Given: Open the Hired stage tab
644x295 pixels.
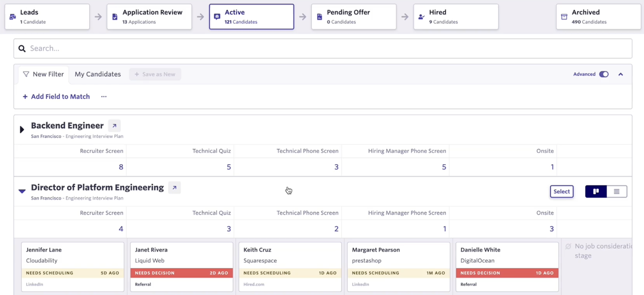Looking at the screenshot, I should coord(456,17).
